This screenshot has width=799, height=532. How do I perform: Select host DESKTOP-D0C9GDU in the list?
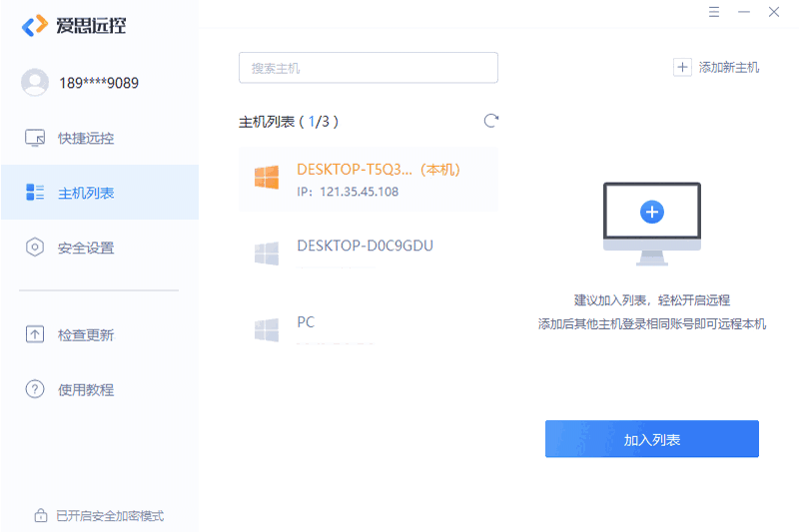coord(365,246)
